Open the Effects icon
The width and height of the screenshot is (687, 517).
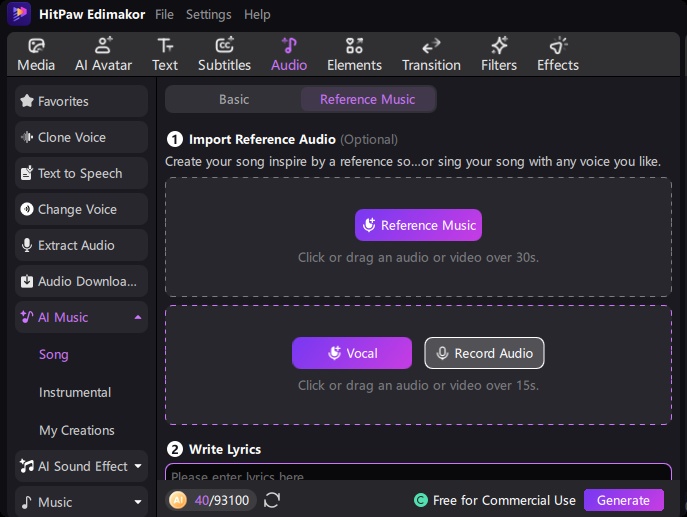click(558, 46)
